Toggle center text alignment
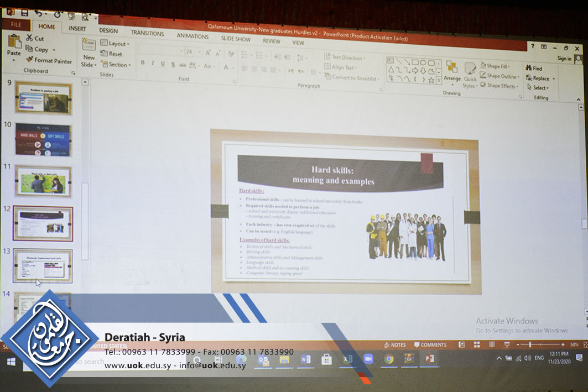 click(254, 69)
